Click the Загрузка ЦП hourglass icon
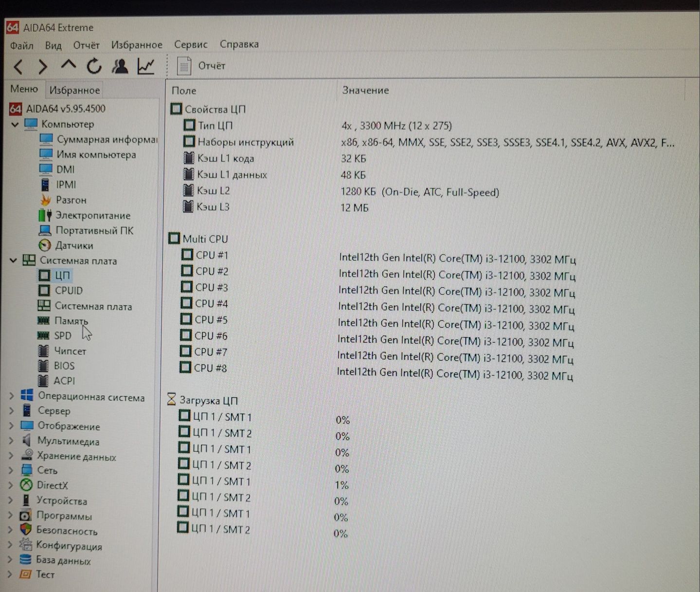Viewport: 700px width, 592px height. point(171,399)
